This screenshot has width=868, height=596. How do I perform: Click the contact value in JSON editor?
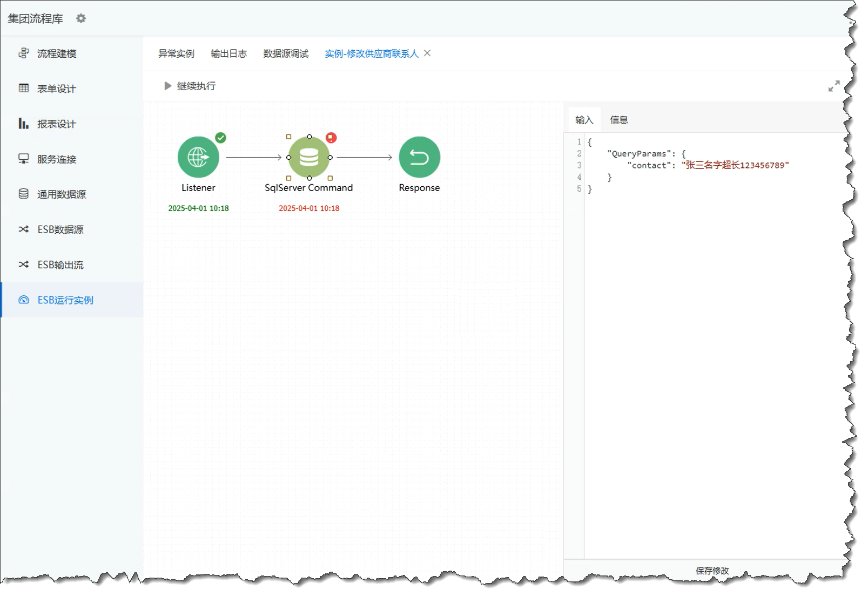point(735,165)
